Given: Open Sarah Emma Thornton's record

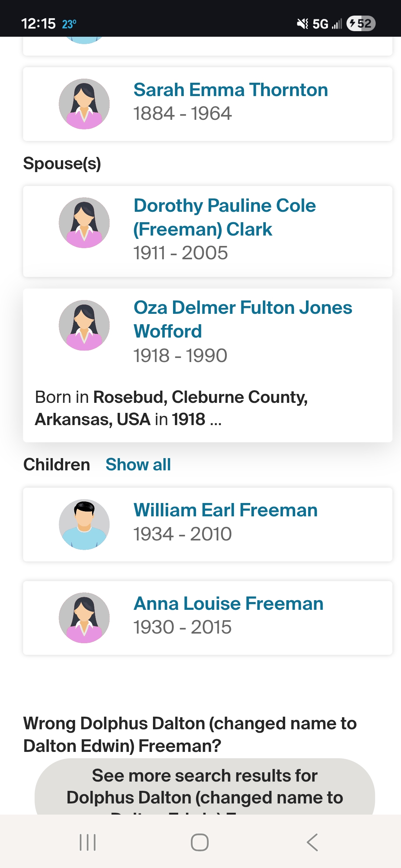Looking at the screenshot, I should coord(230,90).
